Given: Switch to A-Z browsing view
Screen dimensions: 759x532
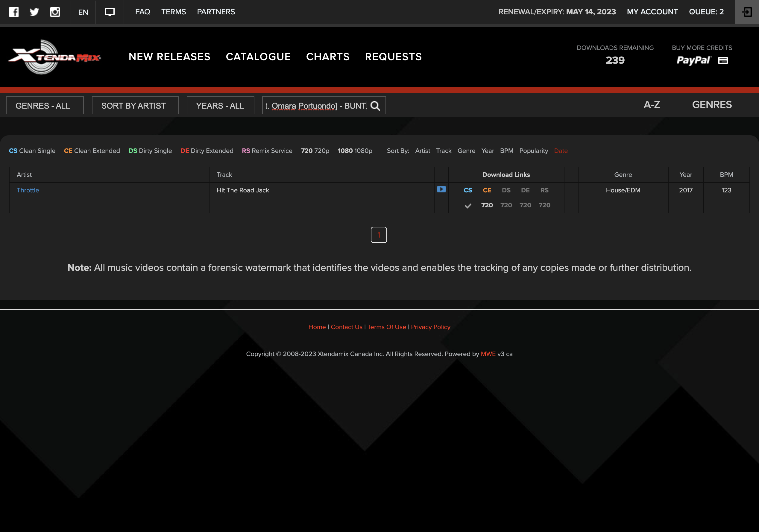Looking at the screenshot, I should click(652, 105).
